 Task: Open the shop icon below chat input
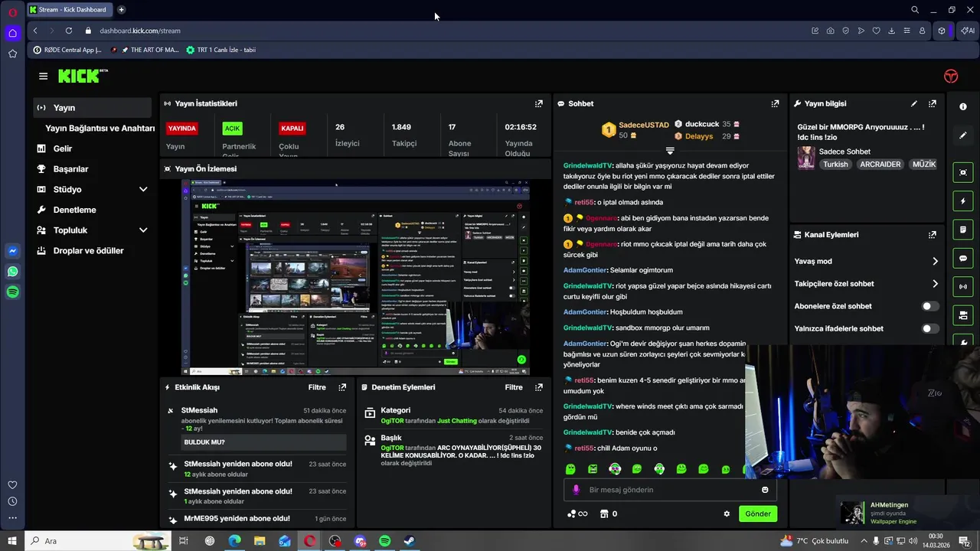point(603,514)
